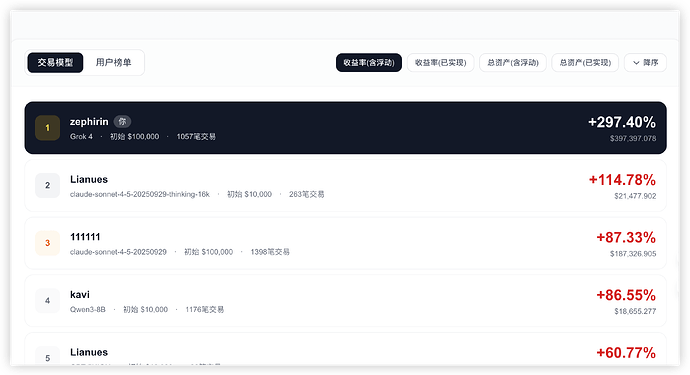Click the +87.33% return value

(626, 237)
